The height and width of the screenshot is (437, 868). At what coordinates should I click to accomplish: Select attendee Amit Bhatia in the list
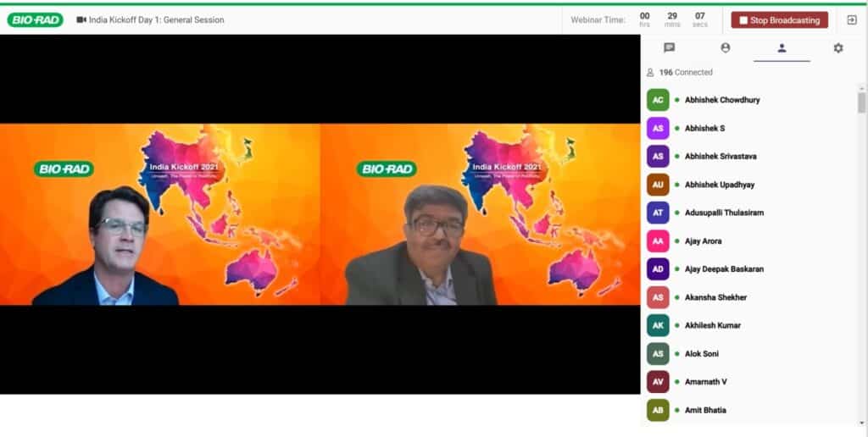705,410
